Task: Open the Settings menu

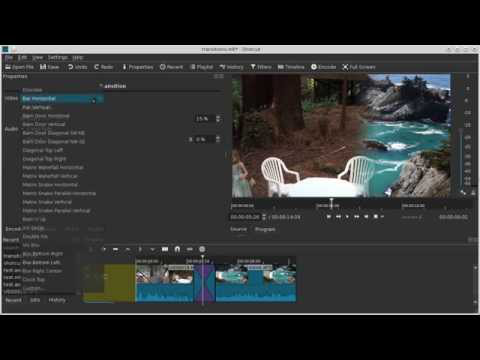Action: [57, 58]
